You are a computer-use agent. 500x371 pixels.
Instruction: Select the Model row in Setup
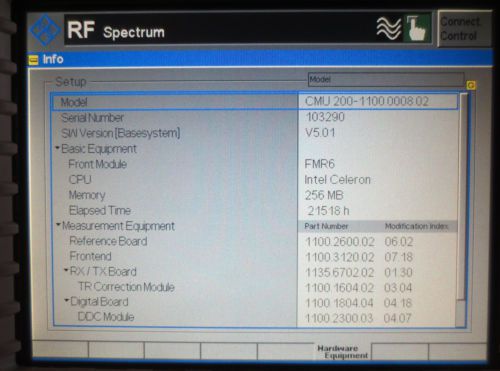[255, 102]
